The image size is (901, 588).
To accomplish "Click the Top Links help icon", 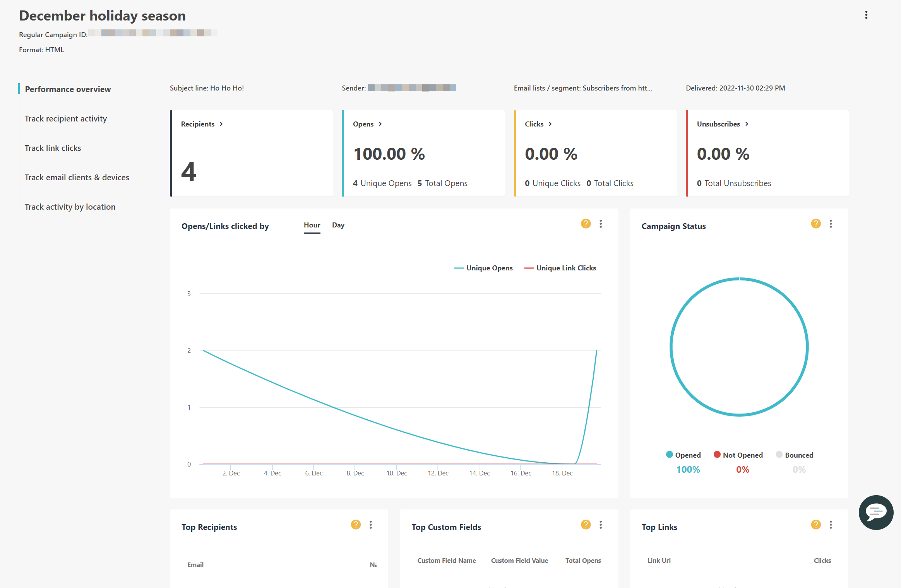I will [816, 525].
